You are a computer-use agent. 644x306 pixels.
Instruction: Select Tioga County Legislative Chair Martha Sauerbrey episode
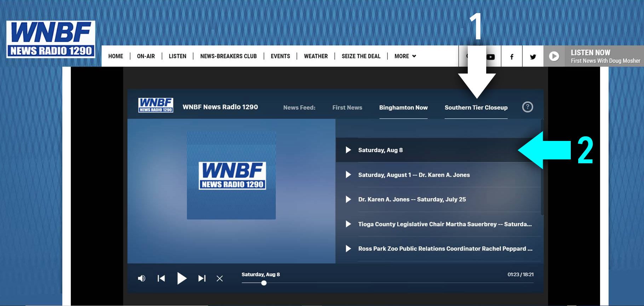point(445,224)
